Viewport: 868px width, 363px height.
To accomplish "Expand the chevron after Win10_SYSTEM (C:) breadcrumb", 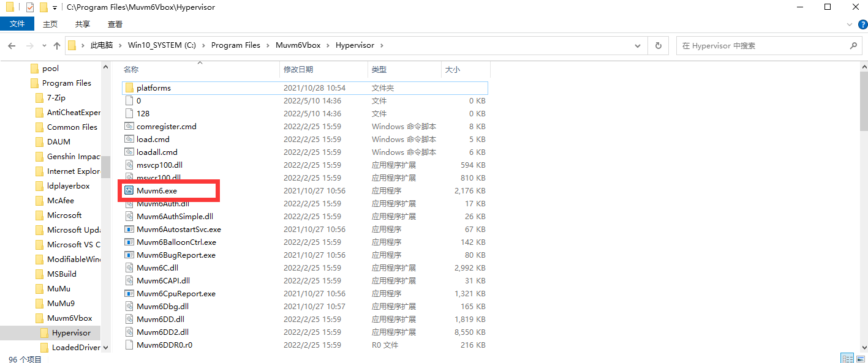I will (x=204, y=45).
